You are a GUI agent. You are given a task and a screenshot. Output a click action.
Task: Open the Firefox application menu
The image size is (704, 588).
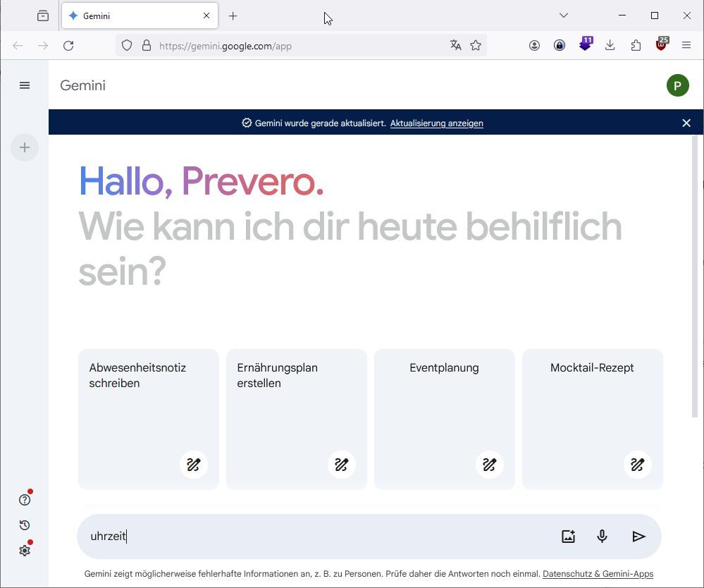click(686, 45)
